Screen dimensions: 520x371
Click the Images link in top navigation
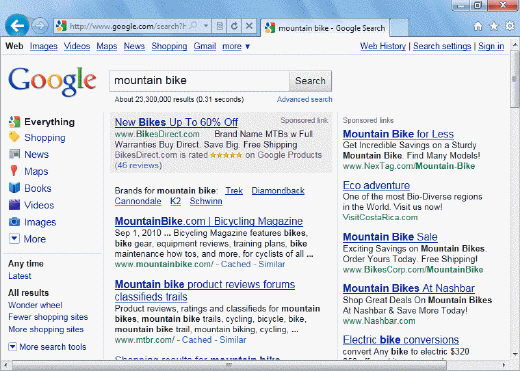44,46
